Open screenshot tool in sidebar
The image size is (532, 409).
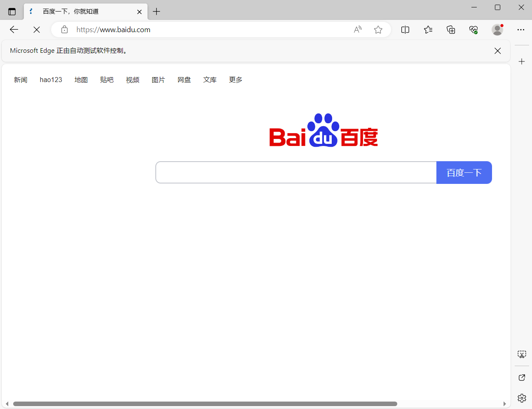(x=522, y=355)
